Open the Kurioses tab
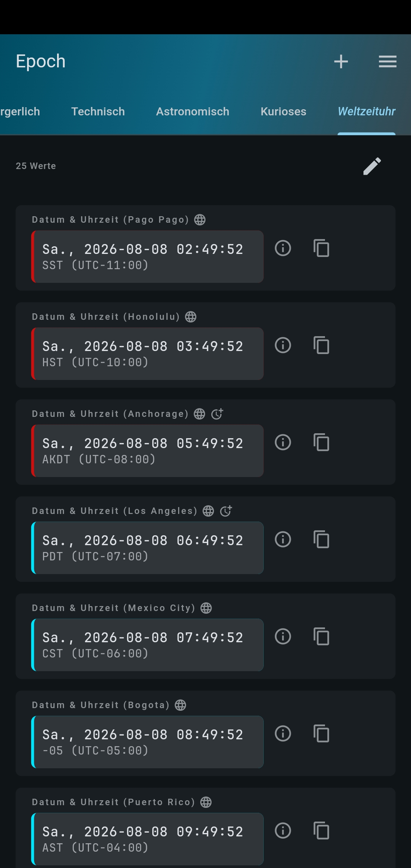The image size is (411, 868). (x=283, y=112)
